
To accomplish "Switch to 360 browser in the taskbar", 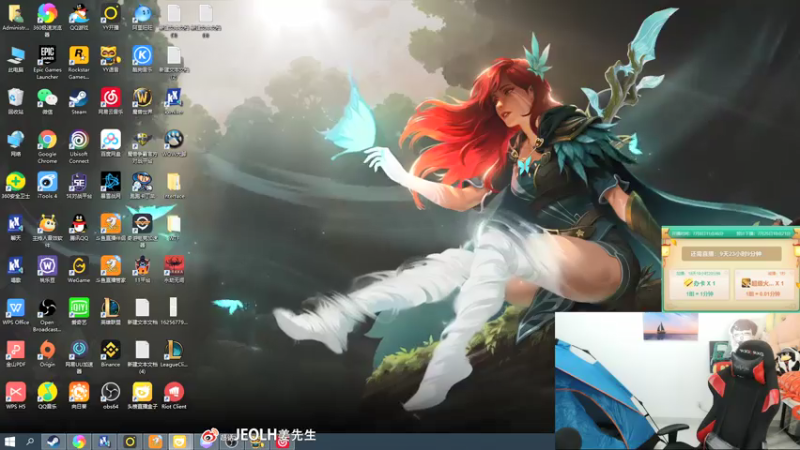I will [x=79, y=441].
